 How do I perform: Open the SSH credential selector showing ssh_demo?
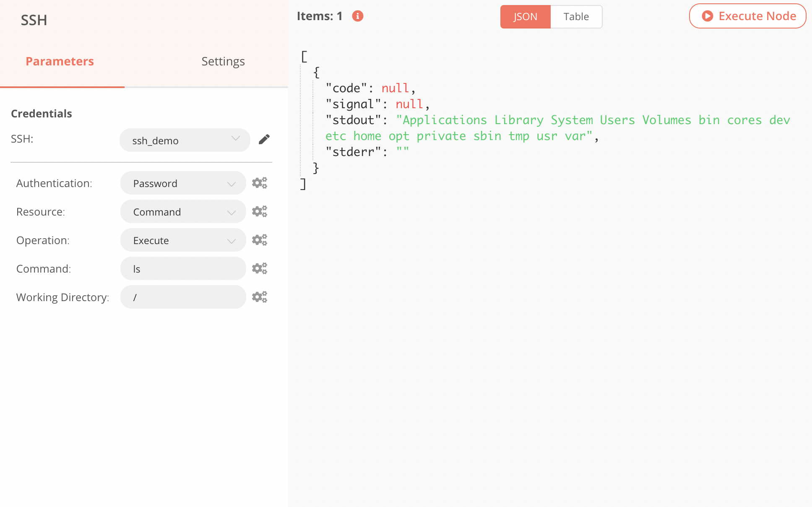(185, 140)
